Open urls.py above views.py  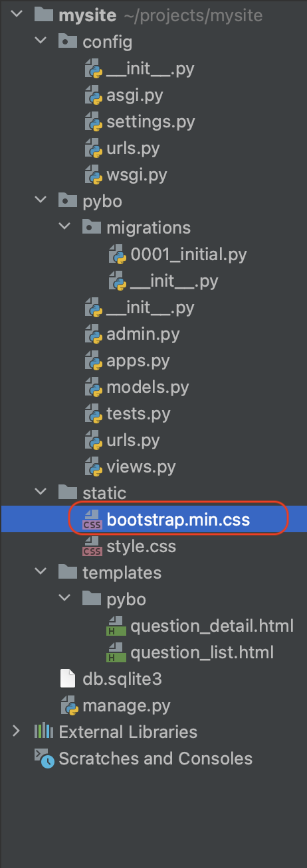[x=133, y=440]
